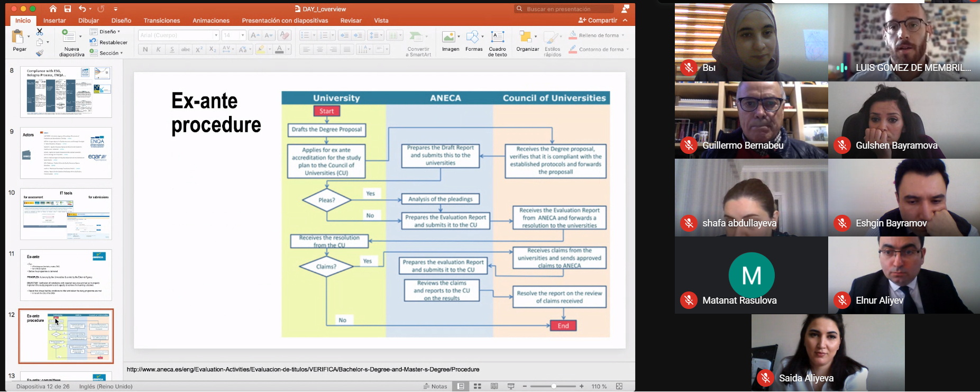980x392 pixels.
Task: Switch to reading view
Action: pos(494,386)
